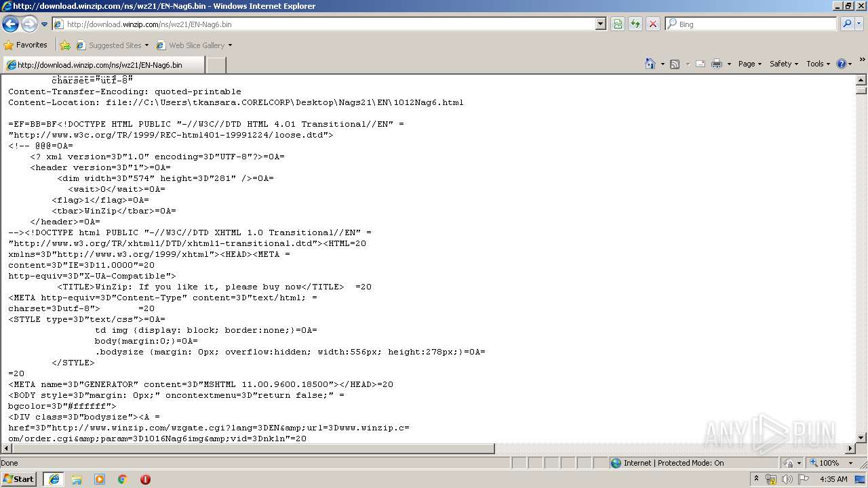Click the horizontal scrollbar left arrow
Screen dimensions: 868x488
pos(5,449)
